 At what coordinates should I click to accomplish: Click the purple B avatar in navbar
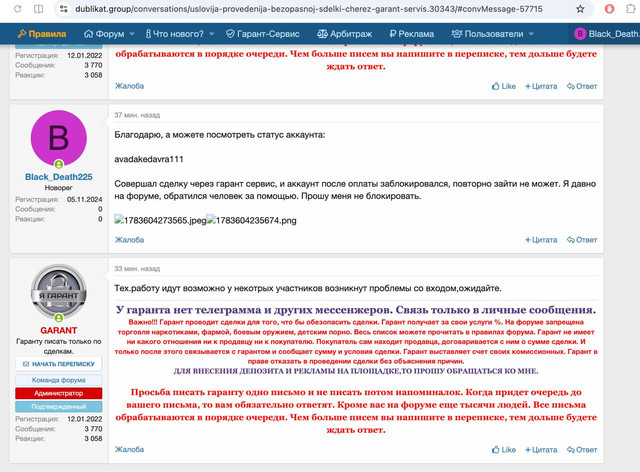(580, 34)
